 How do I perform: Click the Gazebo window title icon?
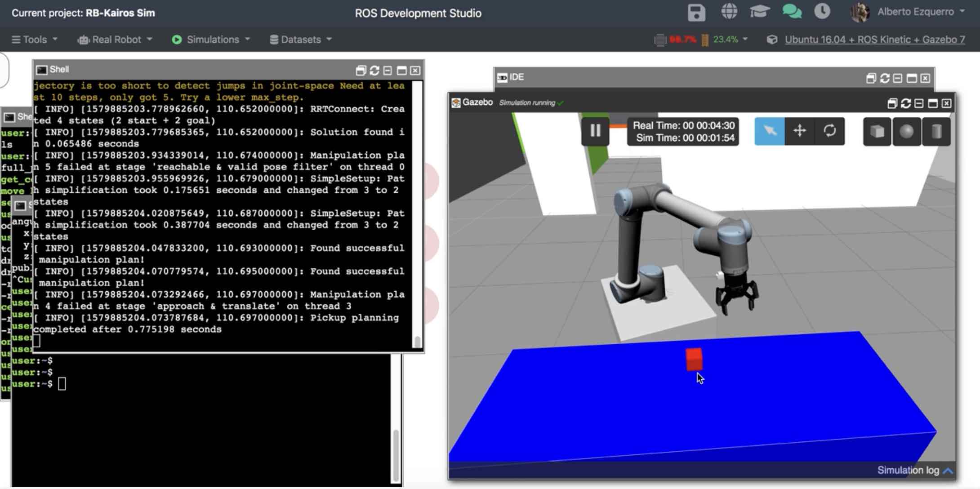point(456,102)
